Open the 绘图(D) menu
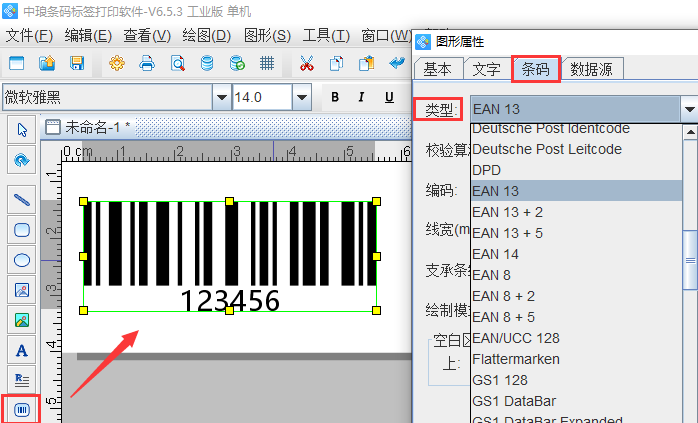The height and width of the screenshot is (423, 698). [x=206, y=35]
